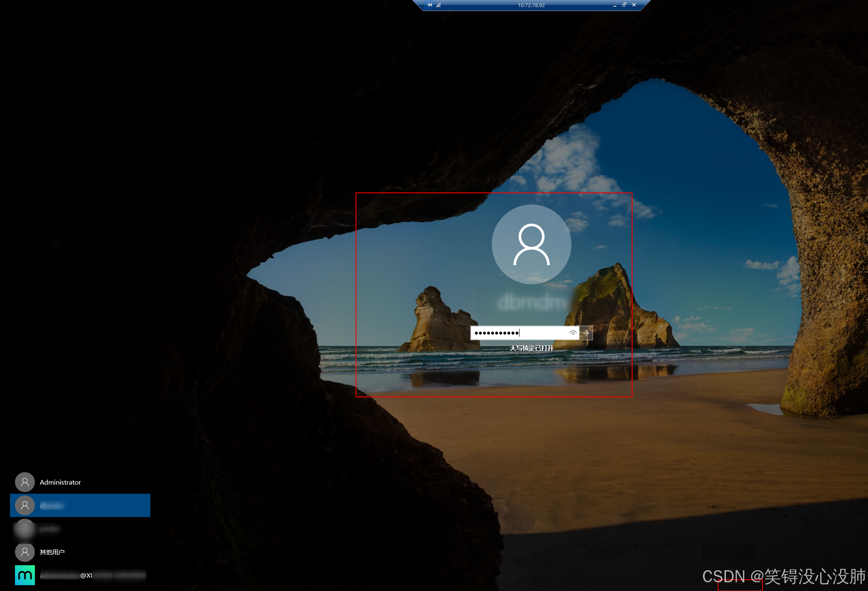Image resolution: width=868 pixels, height=591 pixels.
Task: Pin the remote connection bar
Action: [x=429, y=5]
